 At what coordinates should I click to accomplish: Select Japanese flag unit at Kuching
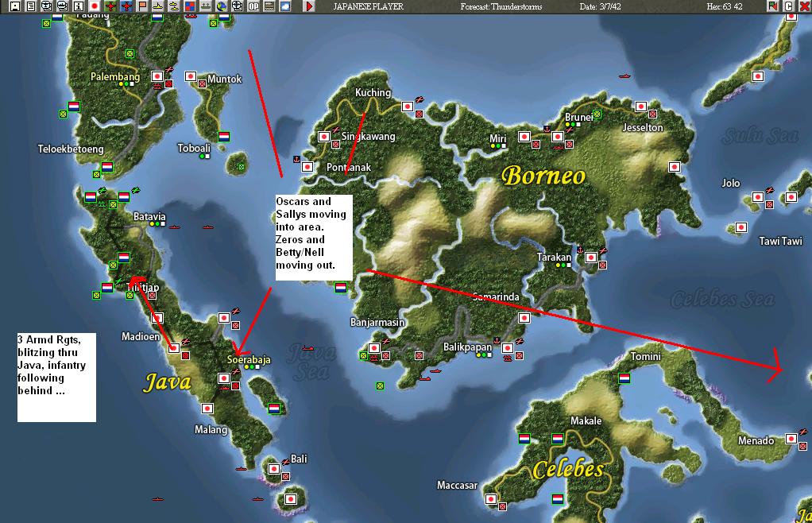tap(408, 107)
